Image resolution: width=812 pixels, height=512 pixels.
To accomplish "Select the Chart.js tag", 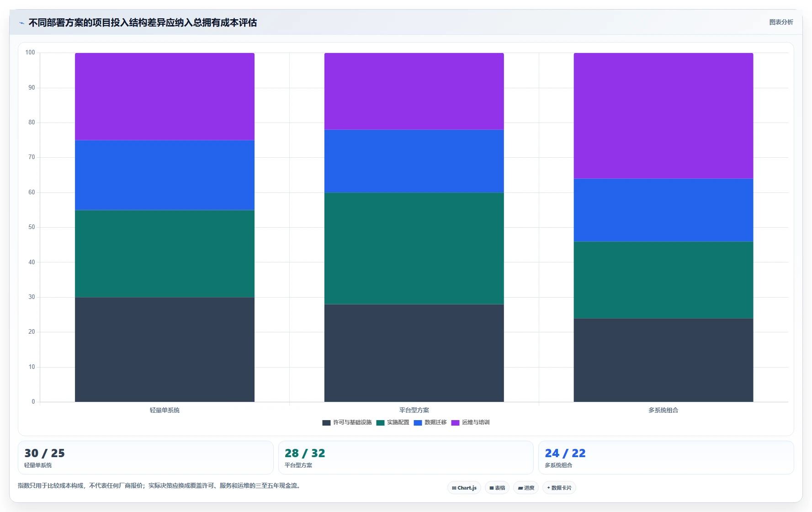I will pos(464,488).
